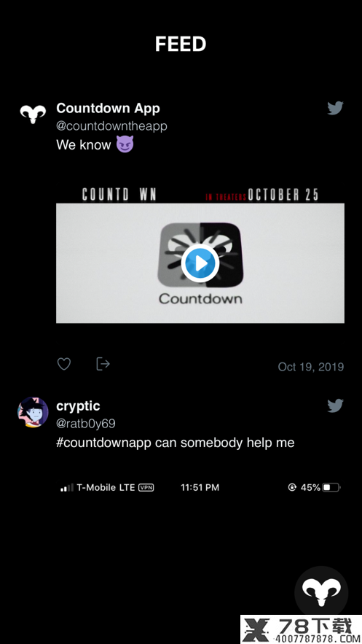This screenshot has width=362, height=644.
Task: Share the Countdown App post
Action: pos(103,364)
